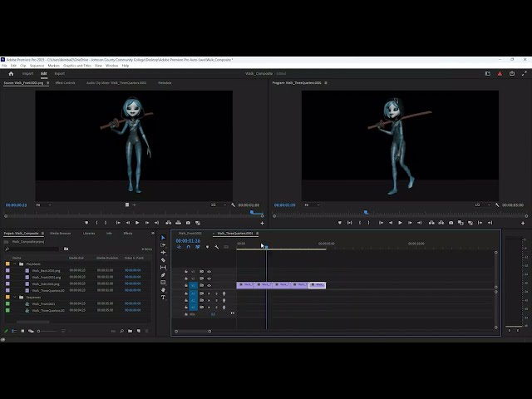Switch Project panel to list view

[x=14, y=331]
